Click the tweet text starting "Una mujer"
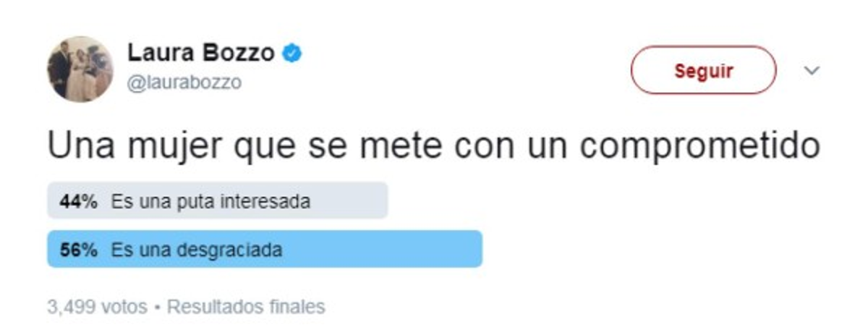This screenshot has width=868, height=330. [x=433, y=146]
